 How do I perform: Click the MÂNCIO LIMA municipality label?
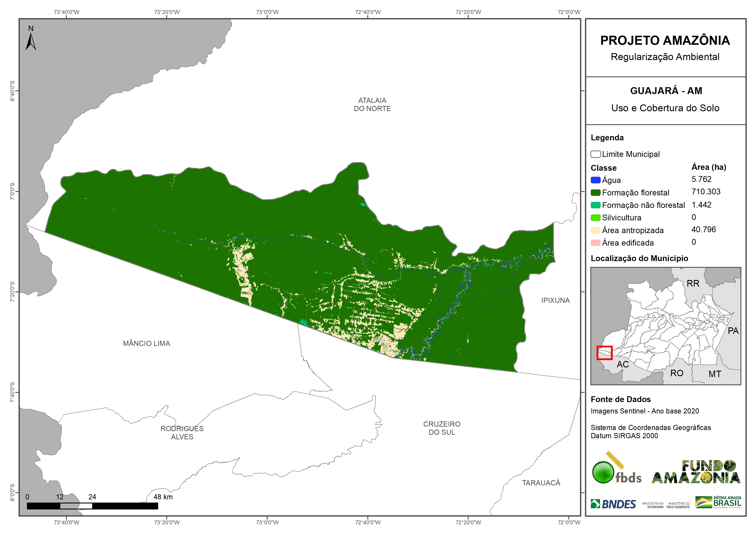(x=146, y=343)
